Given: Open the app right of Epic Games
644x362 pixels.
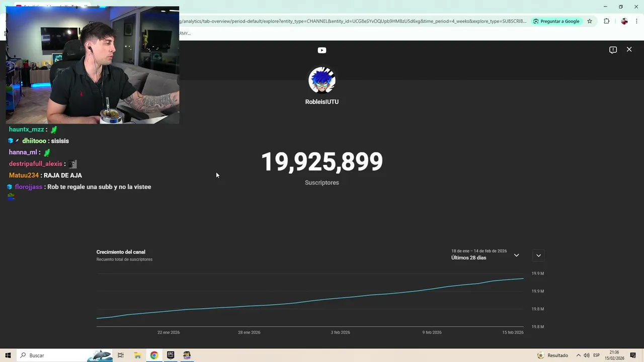Looking at the screenshot, I should pos(187,355).
